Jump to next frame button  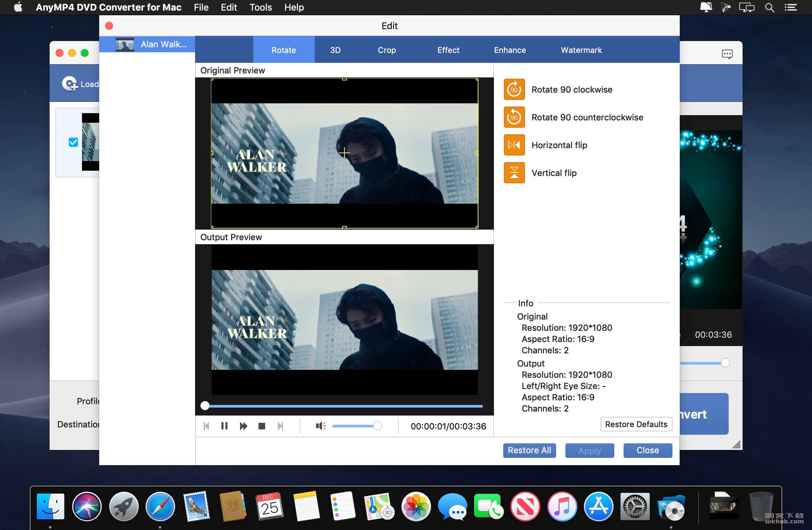(280, 426)
